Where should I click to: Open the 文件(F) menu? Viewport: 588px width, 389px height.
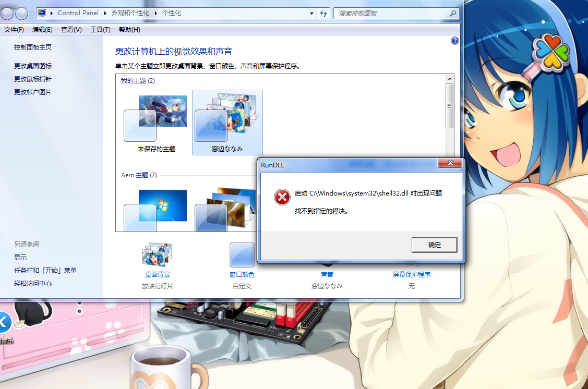click(x=14, y=30)
